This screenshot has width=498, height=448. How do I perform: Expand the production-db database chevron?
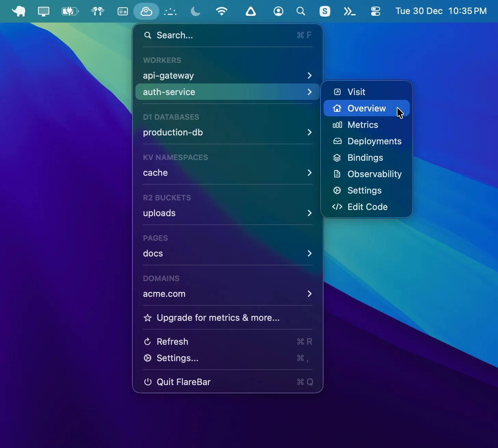tap(310, 133)
